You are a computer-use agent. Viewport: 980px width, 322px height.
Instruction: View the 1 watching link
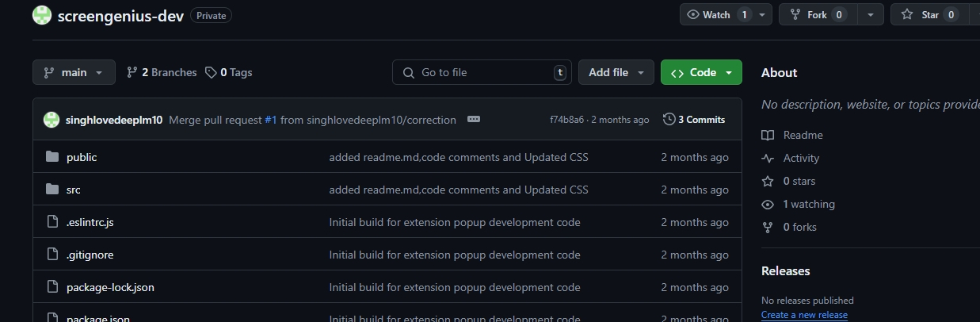(x=809, y=204)
